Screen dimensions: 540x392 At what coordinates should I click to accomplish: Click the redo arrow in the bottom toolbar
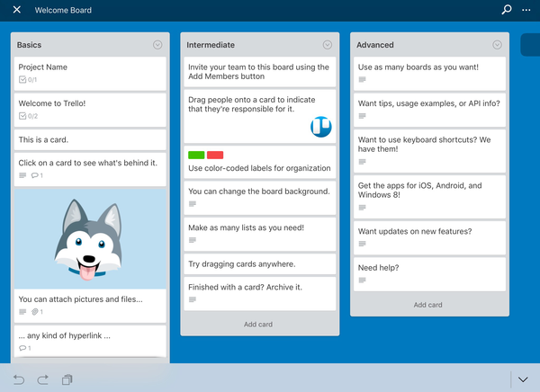pyautogui.click(x=42, y=379)
